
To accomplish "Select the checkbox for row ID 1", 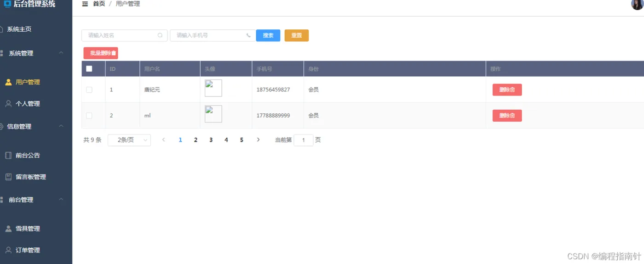I will [x=89, y=90].
